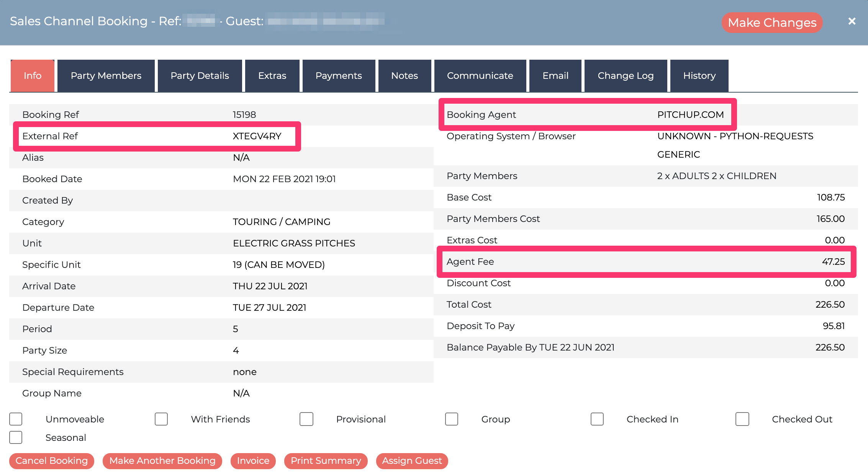This screenshot has height=473, width=868.
Task: Click the Extras Cost label
Action: (x=472, y=240)
